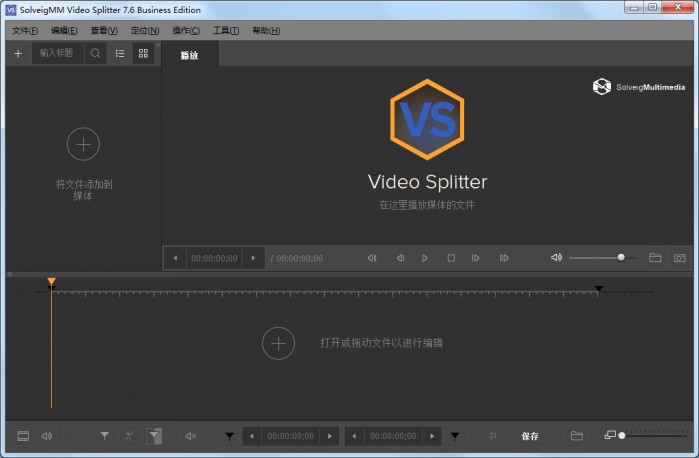Click the VS hexagon logo
This screenshot has height=458, width=699.
[427, 120]
